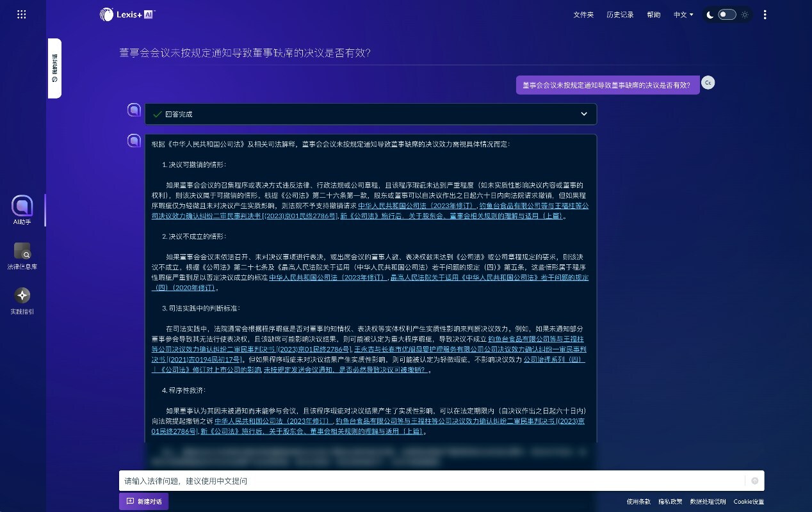Open the 隐私政策 footer link
The image size is (812, 512).
pyautogui.click(x=670, y=502)
